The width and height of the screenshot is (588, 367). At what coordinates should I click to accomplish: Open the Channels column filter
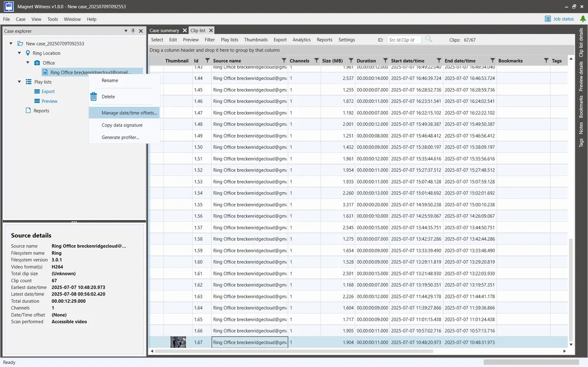[316, 61]
